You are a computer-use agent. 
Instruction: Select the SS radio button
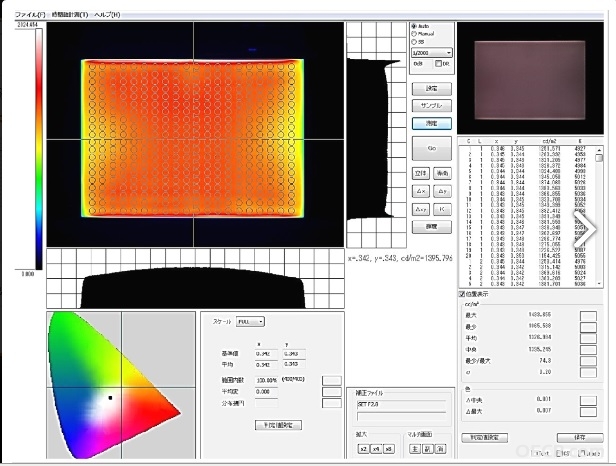tap(414, 42)
